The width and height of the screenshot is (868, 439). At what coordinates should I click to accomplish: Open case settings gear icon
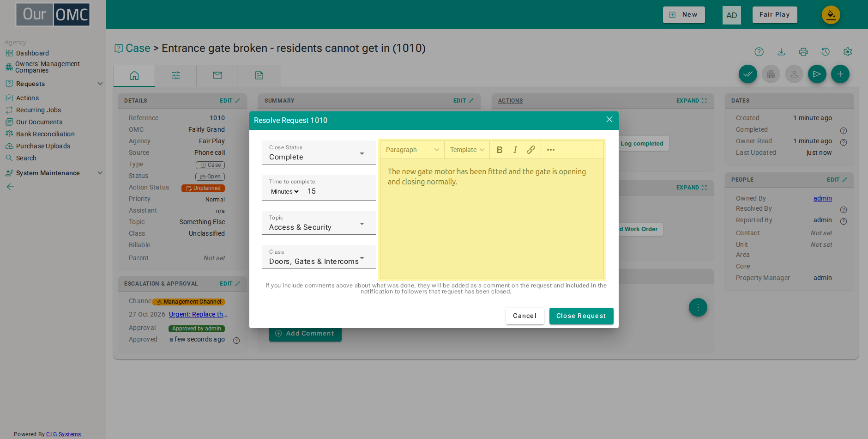[848, 52]
